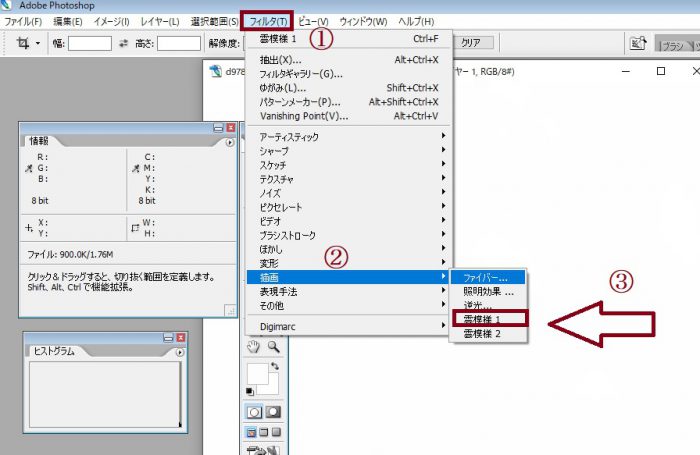Switch to quick mask mode
Image resolution: width=700 pixels, height=455 pixels.
(273, 412)
